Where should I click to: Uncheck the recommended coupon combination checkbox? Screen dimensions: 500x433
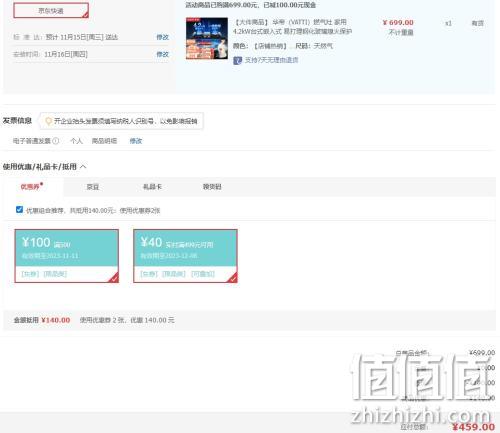coord(19,210)
